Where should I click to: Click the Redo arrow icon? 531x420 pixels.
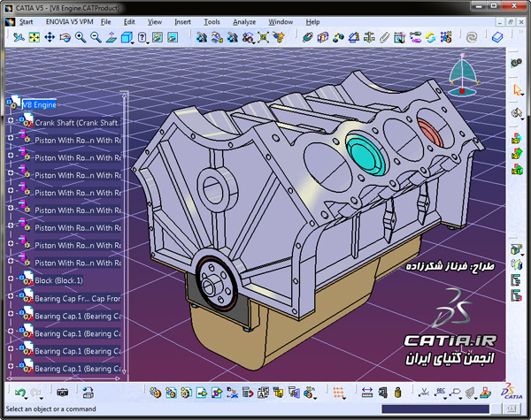[35, 393]
